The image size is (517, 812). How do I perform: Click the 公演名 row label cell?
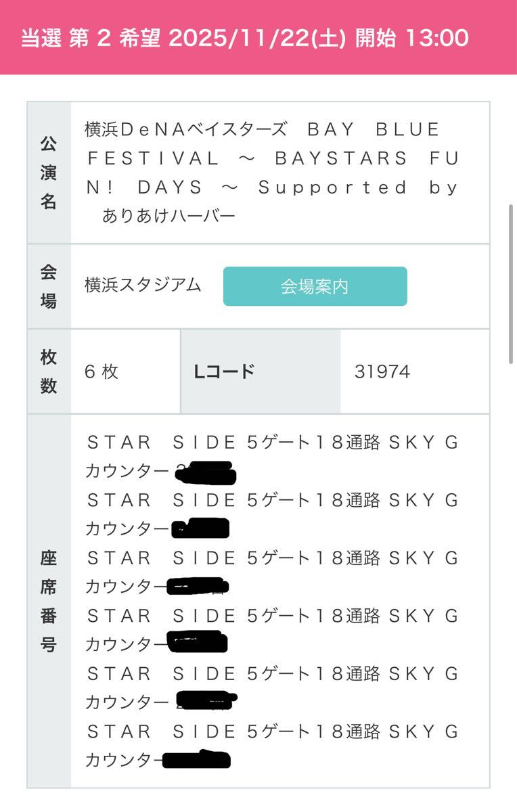coord(49,173)
